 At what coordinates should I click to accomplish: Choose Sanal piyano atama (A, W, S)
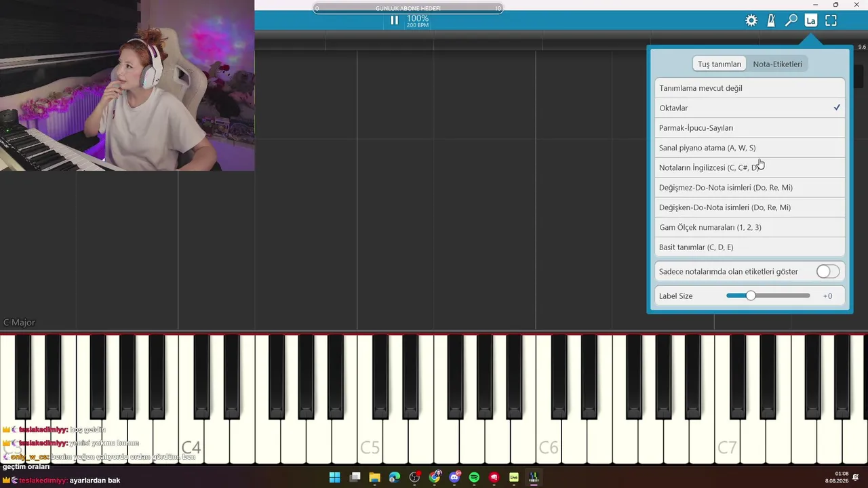click(749, 148)
